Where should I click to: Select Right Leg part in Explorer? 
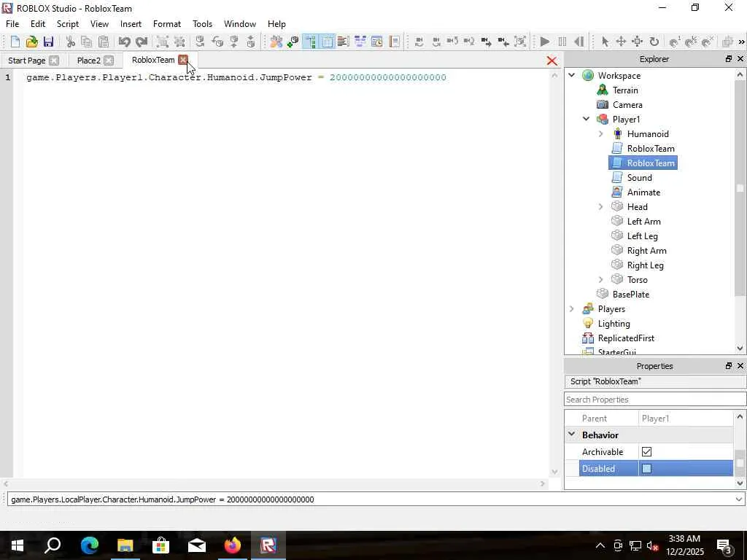[645, 265]
